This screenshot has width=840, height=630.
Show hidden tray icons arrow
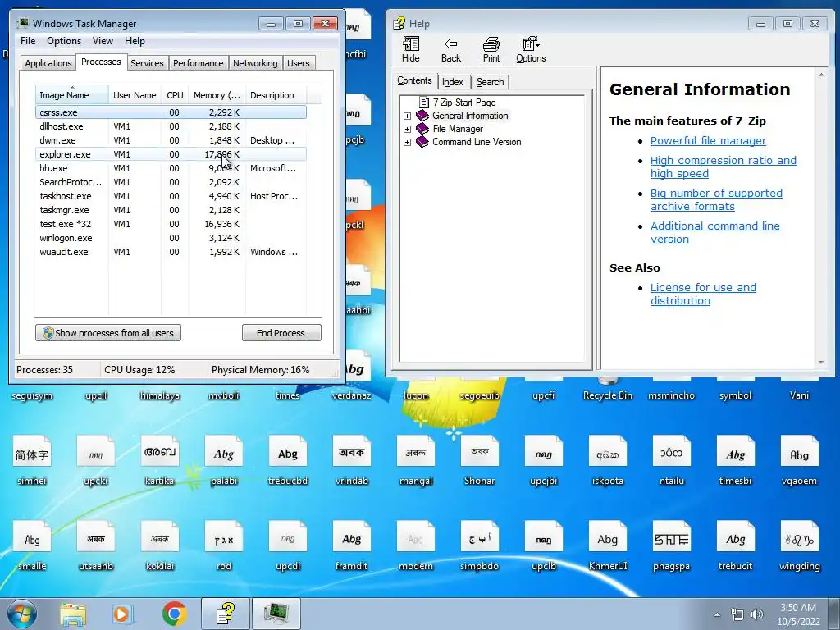(717, 614)
